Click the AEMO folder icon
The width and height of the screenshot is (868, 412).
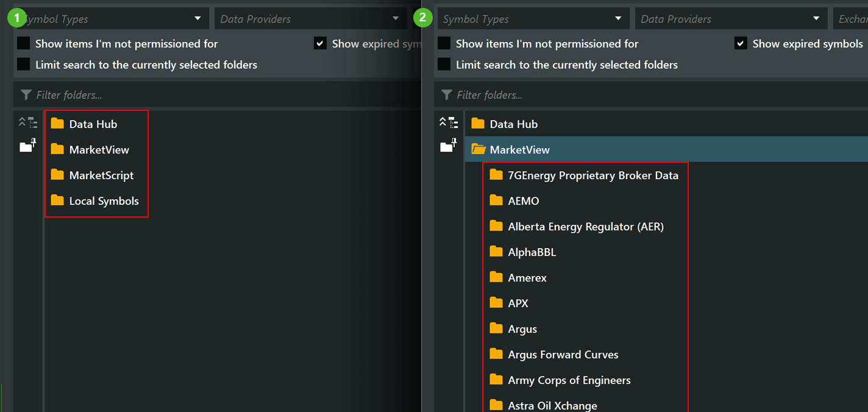(x=496, y=201)
